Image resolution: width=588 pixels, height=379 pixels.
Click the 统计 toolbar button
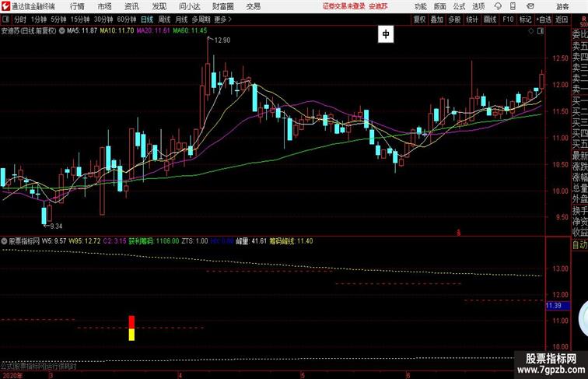coord(472,19)
